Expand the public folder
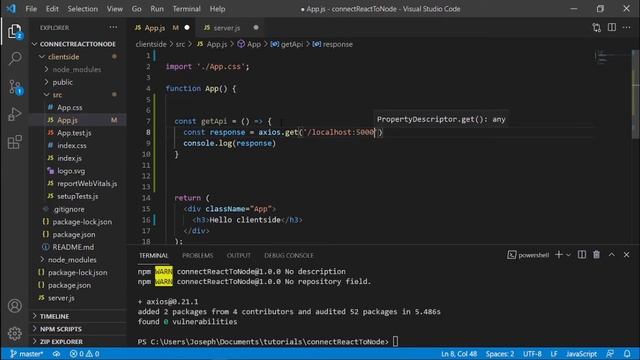 pos(62,82)
